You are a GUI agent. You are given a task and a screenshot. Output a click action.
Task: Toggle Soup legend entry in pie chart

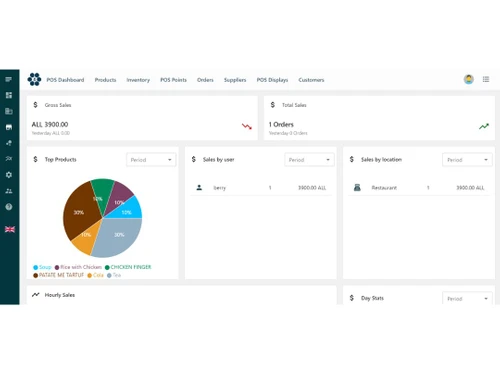point(42,267)
